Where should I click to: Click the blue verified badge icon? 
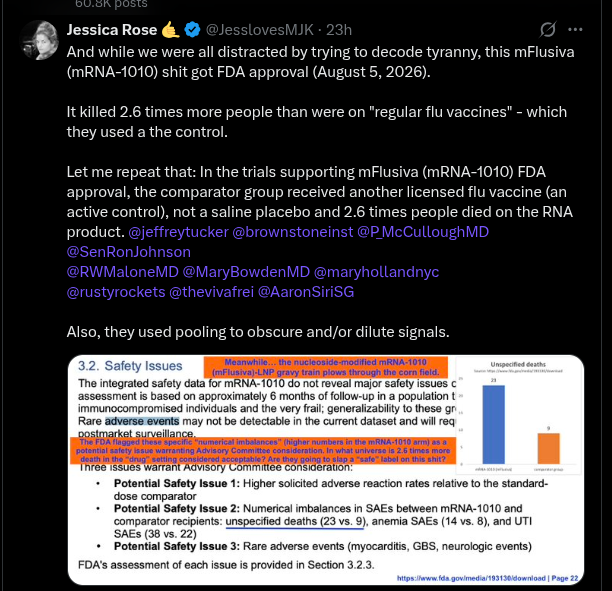tap(192, 30)
